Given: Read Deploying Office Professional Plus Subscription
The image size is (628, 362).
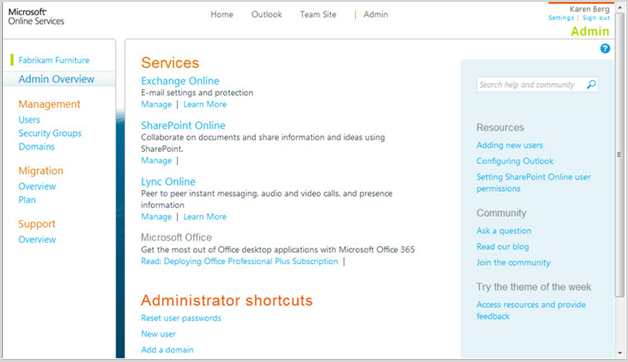Looking at the screenshot, I should [240, 261].
